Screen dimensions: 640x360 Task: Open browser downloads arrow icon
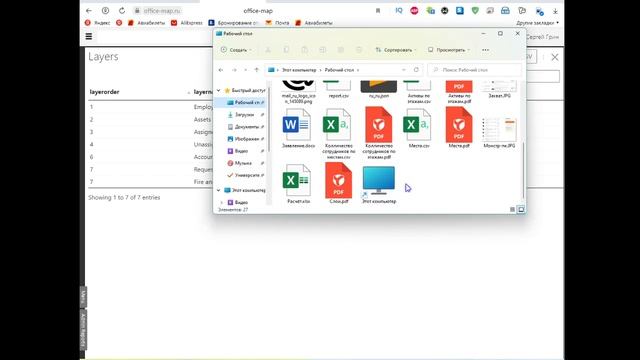tap(555, 11)
